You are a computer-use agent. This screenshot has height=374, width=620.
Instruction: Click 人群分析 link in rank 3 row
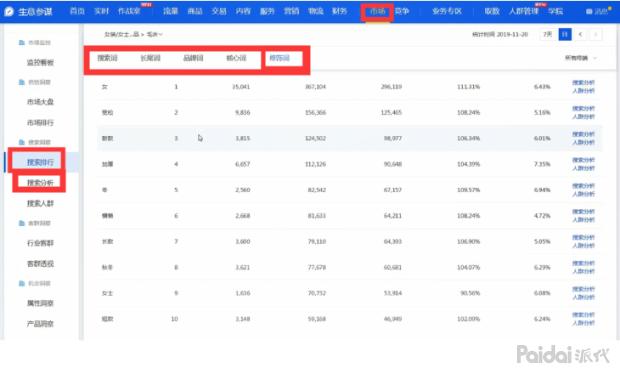583,142
